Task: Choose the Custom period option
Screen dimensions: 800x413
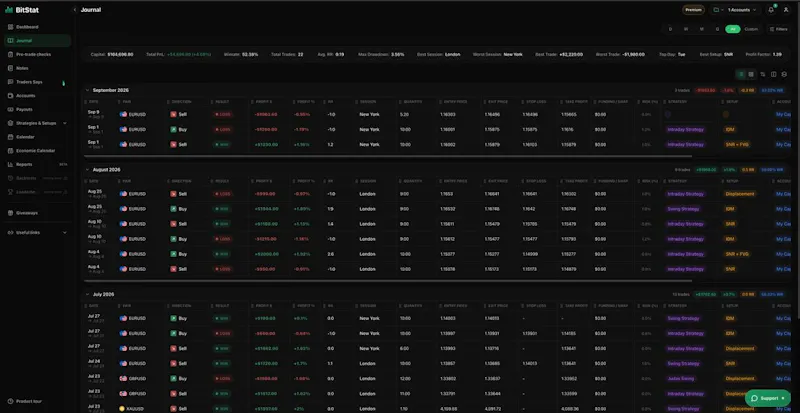Action: pos(751,30)
